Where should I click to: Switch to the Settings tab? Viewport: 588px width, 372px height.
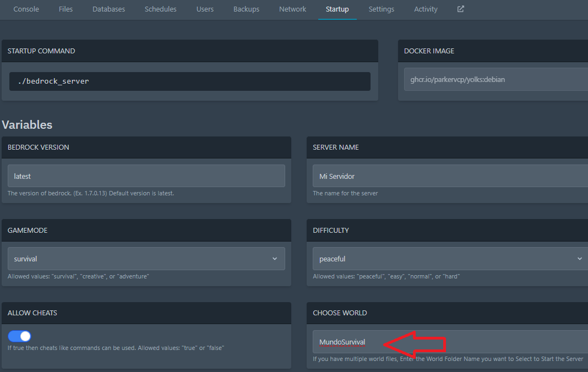(381, 9)
